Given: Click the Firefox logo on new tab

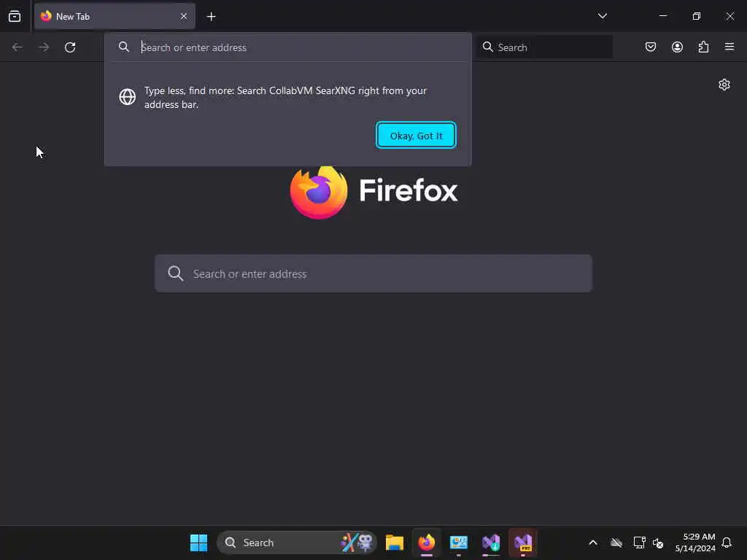Looking at the screenshot, I should point(319,192).
